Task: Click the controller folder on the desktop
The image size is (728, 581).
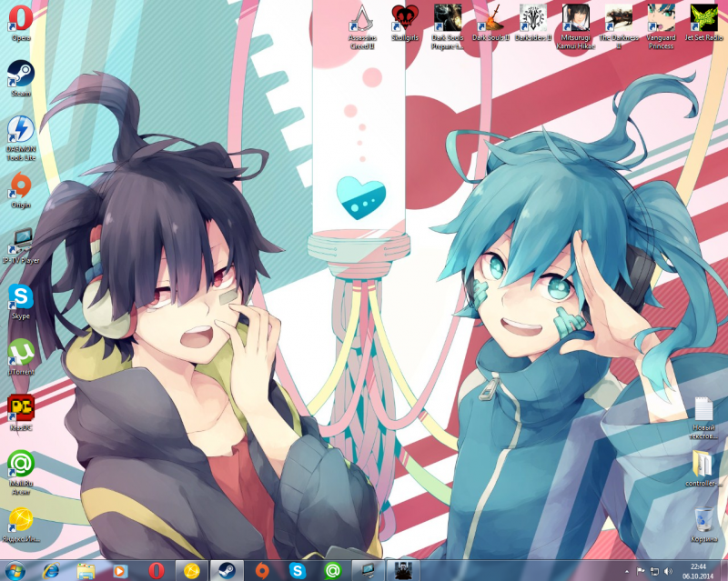Action: click(703, 468)
